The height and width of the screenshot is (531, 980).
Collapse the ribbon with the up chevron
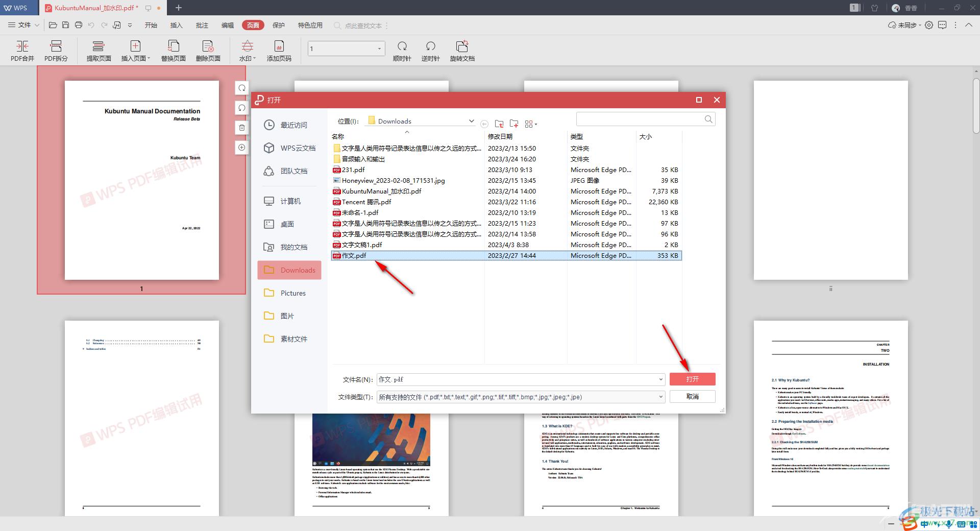(x=968, y=25)
